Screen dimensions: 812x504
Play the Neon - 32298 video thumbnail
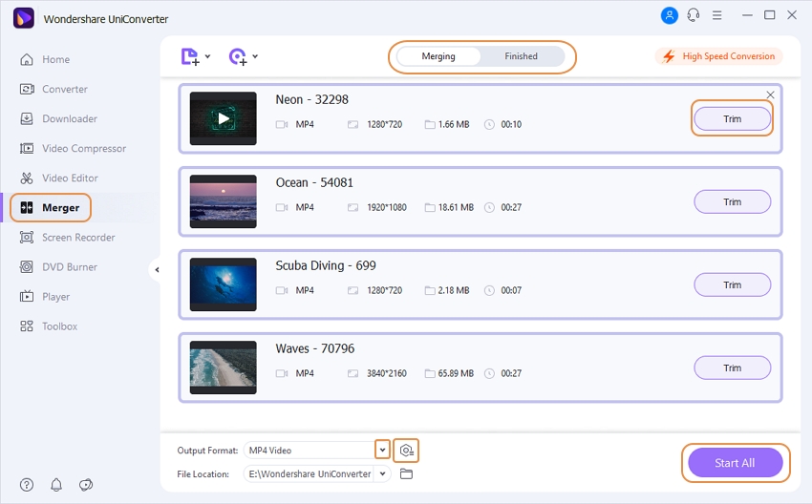(223, 119)
